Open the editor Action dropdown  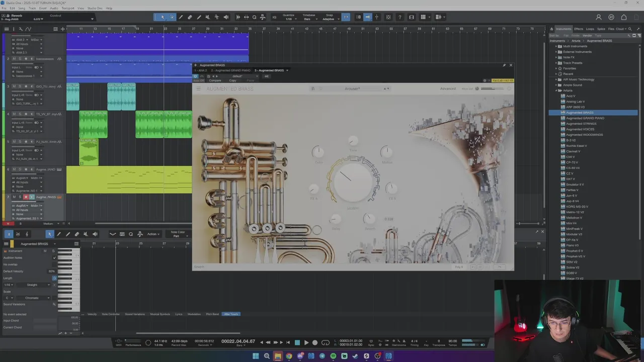click(153, 234)
